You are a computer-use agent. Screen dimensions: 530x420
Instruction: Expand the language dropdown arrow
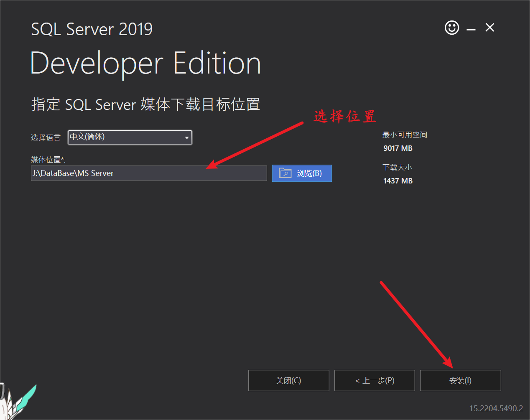click(x=187, y=137)
